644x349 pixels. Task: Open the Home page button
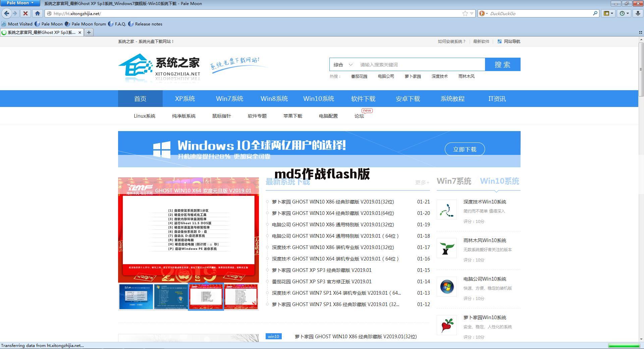(x=38, y=13)
